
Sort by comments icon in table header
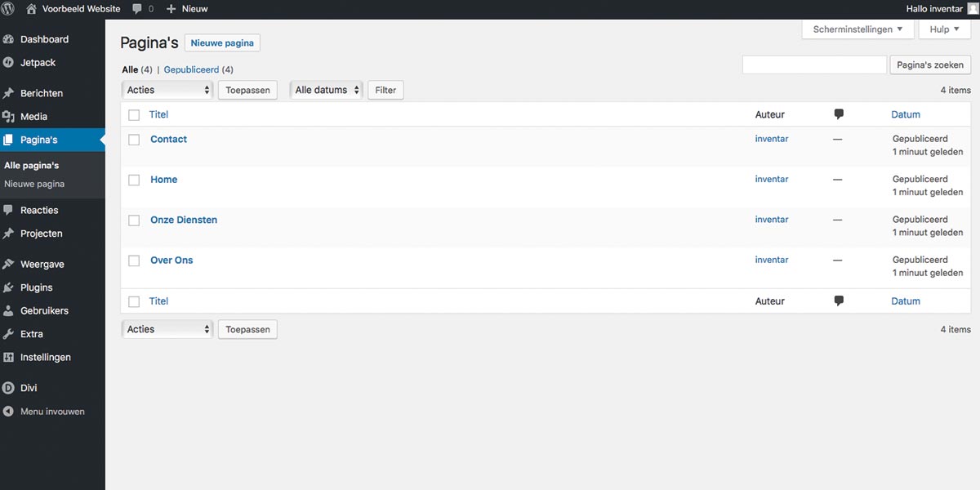click(839, 114)
